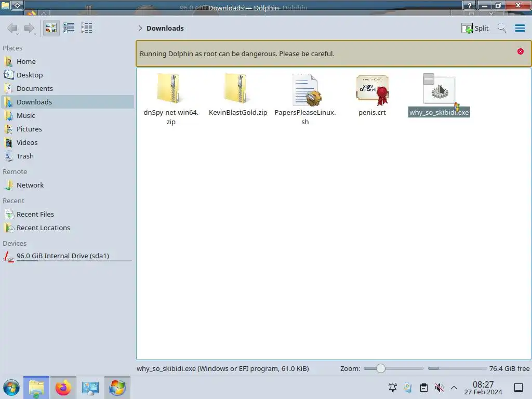Open Desktop in Places panel

click(68, 75)
